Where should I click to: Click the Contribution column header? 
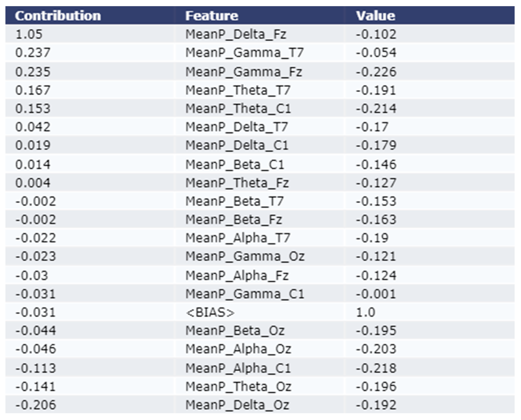[58, 16]
